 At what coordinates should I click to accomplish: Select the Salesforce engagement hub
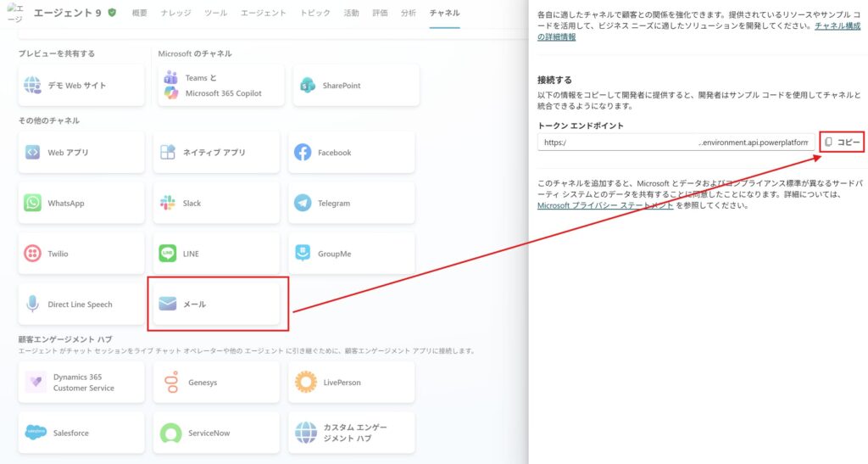[x=81, y=433]
